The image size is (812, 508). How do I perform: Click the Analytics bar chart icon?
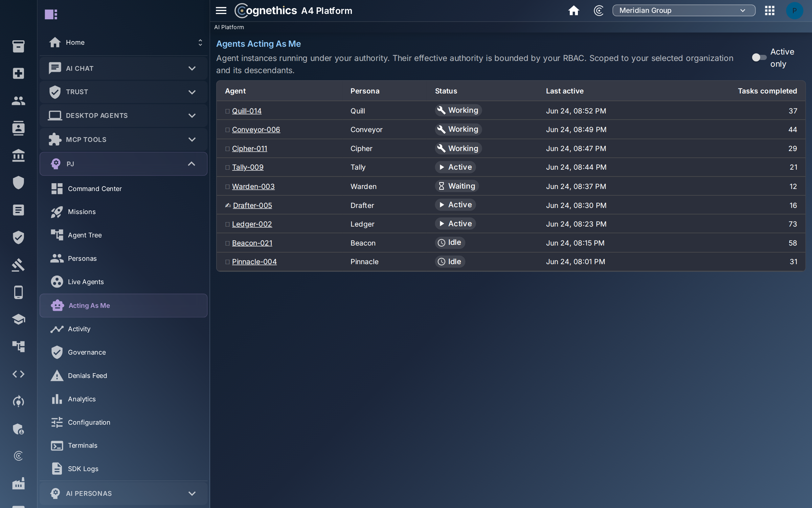pyautogui.click(x=57, y=399)
